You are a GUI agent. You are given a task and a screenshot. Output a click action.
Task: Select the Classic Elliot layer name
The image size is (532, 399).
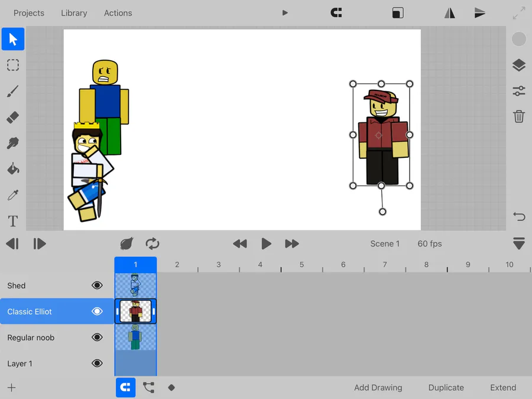[30, 312]
